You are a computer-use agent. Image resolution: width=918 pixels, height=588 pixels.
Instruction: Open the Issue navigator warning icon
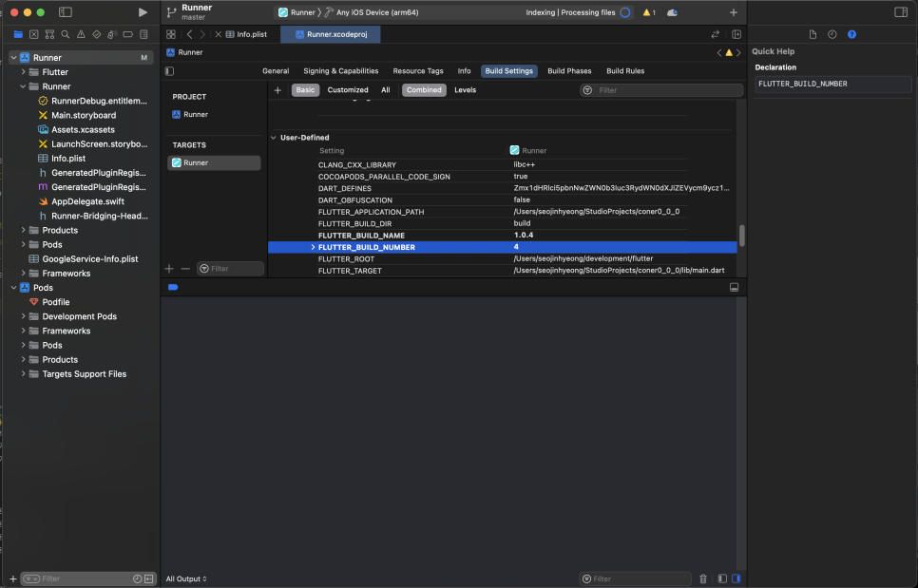coord(81,34)
